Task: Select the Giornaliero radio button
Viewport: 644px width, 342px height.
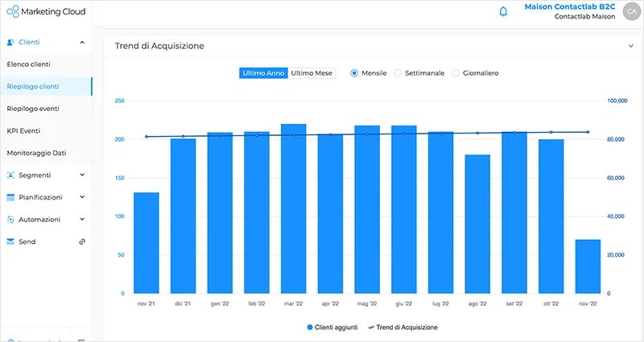Action: pyautogui.click(x=456, y=73)
